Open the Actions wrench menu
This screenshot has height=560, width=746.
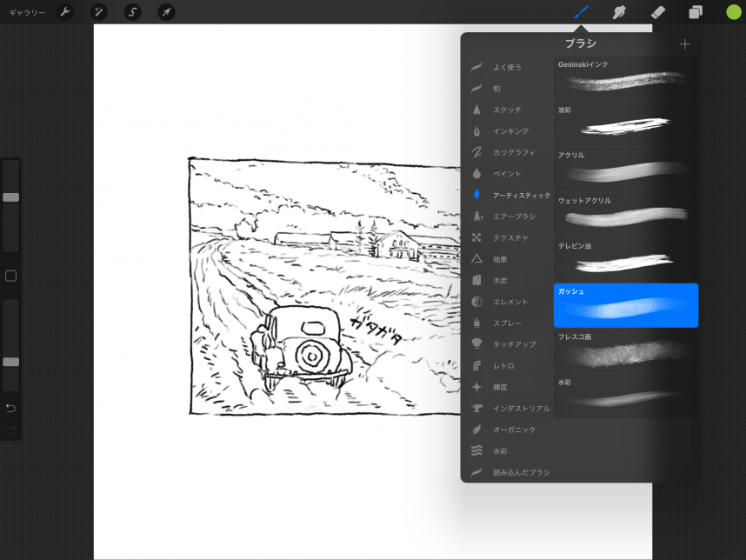pyautogui.click(x=64, y=12)
